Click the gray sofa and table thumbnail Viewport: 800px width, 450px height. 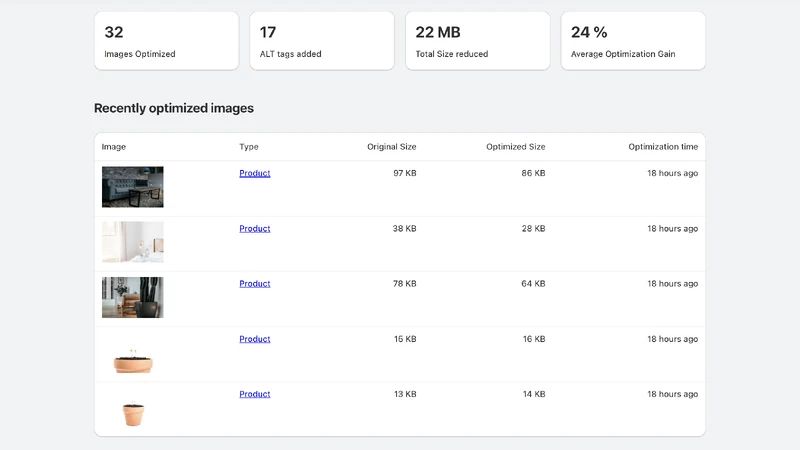pos(133,187)
